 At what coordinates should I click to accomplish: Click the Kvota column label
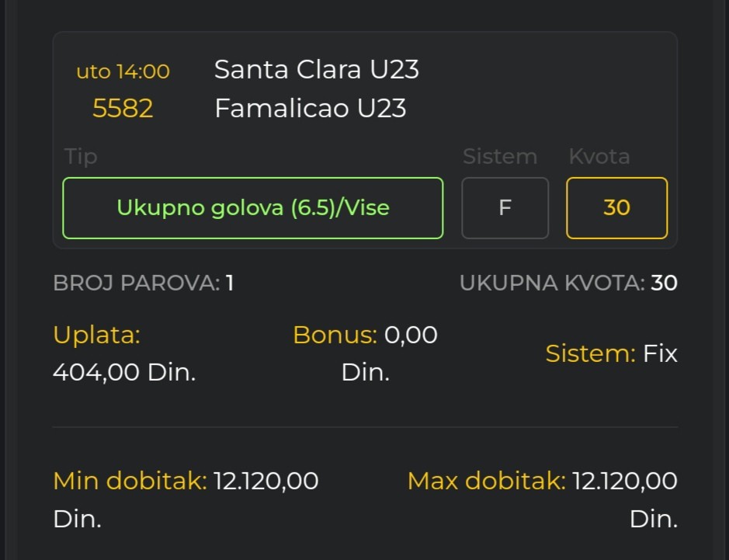coord(599,157)
